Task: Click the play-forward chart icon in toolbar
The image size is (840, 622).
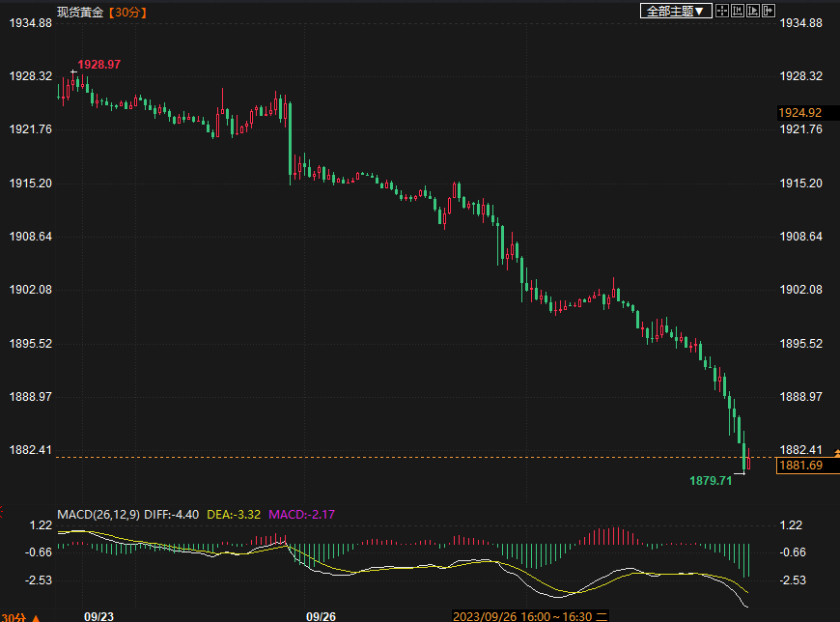Action: pos(753,11)
